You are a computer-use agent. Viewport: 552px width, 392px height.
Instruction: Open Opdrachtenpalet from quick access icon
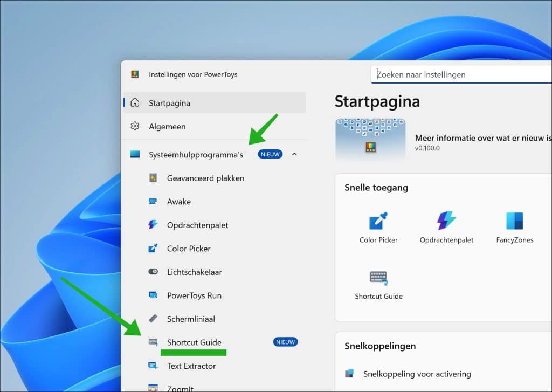(x=446, y=221)
